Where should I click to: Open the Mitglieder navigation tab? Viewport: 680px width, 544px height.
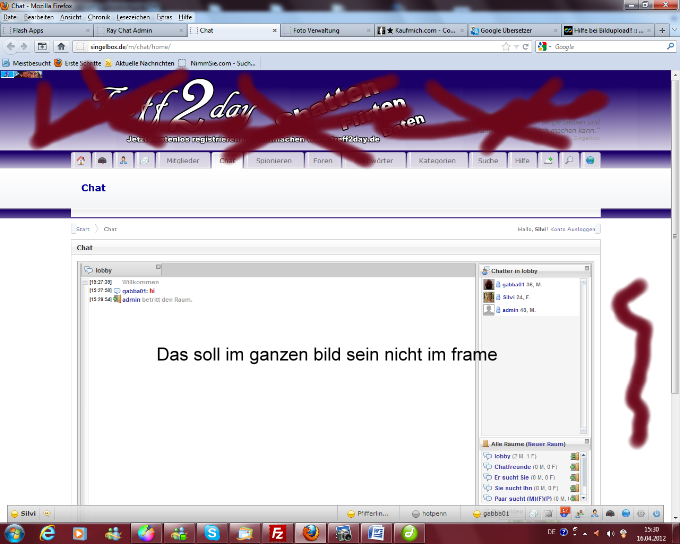(x=183, y=160)
